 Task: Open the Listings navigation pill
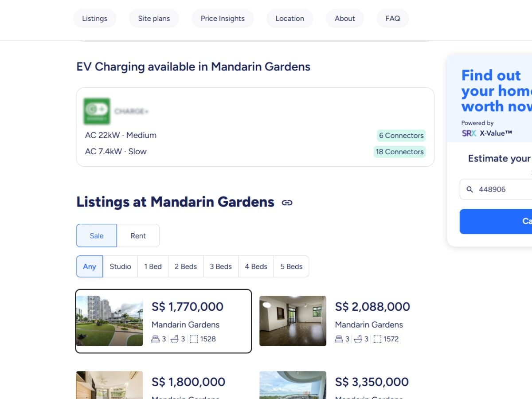point(94,19)
